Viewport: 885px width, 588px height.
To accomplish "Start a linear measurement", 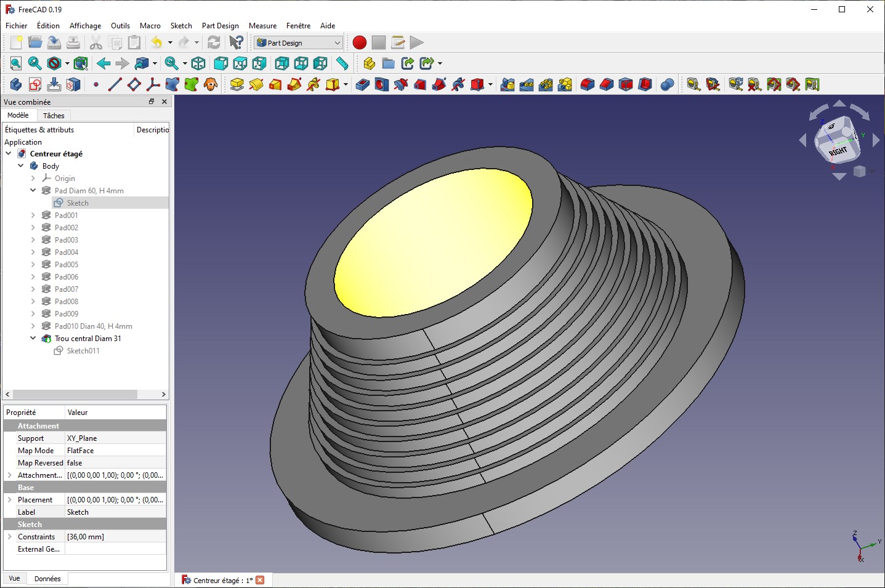I will (693, 84).
